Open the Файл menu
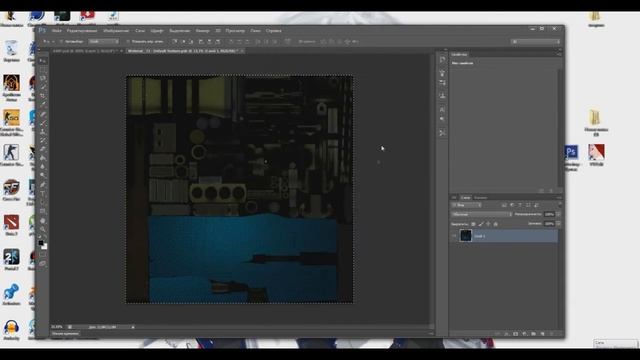640x360 pixels. [x=56, y=31]
